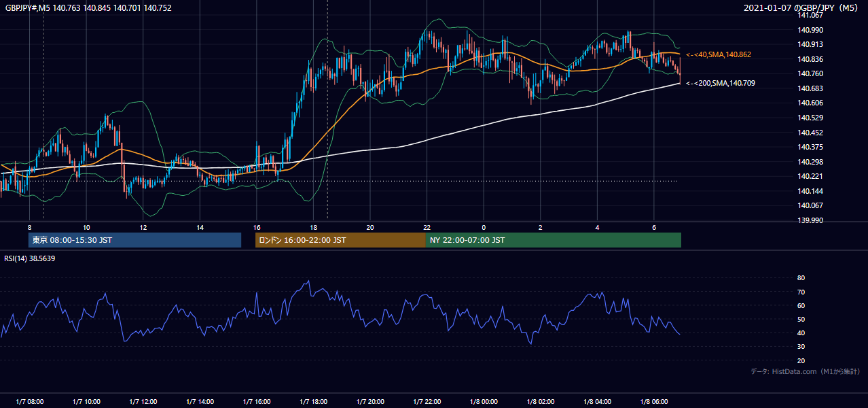868x408 pixels.
Task: Select the 200 SMA 140.709 label
Action: pyautogui.click(x=721, y=83)
